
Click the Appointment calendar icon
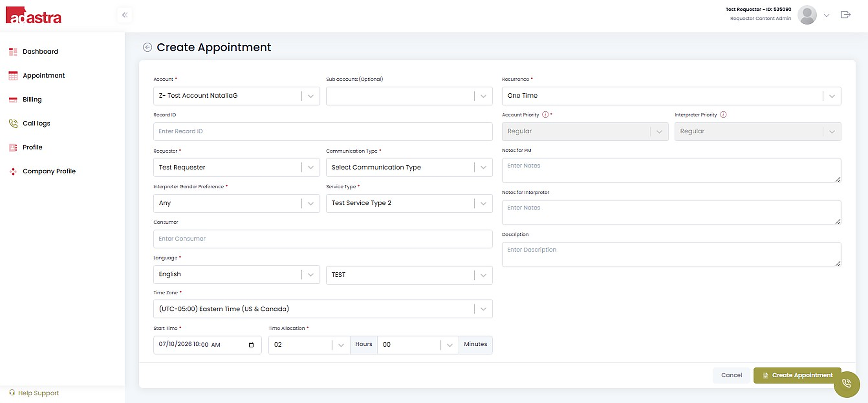pos(13,75)
